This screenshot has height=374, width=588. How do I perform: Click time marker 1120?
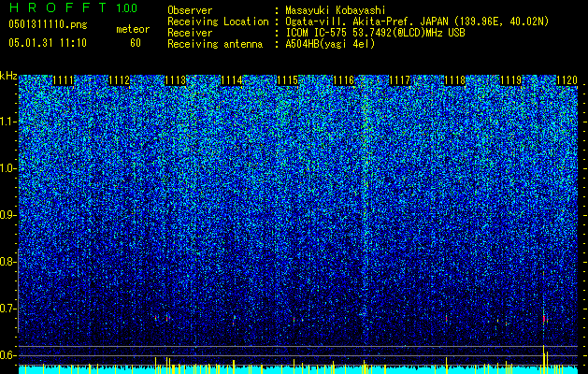[x=567, y=80]
